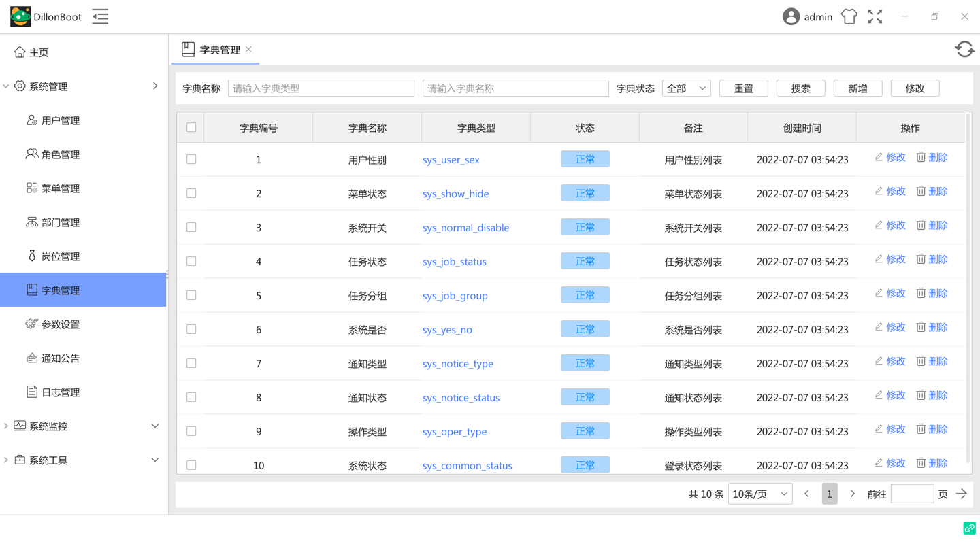Click the pencil icon in row 1 用户性别

point(879,157)
